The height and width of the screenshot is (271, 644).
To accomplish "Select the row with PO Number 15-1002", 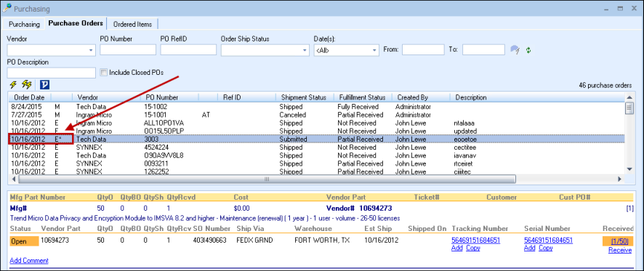I will click(316, 106).
